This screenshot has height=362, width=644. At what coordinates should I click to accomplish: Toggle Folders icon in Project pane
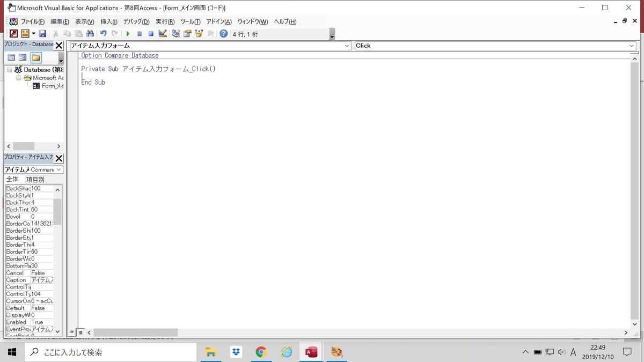pyautogui.click(x=36, y=57)
